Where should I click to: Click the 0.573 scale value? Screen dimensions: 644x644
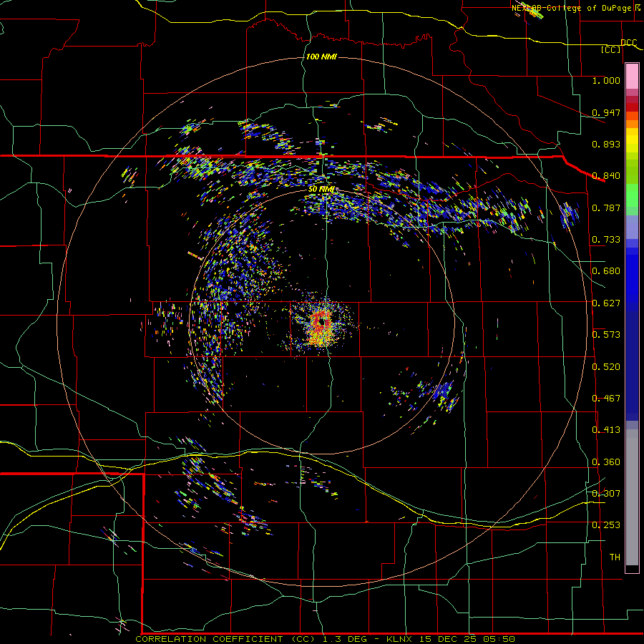click(x=606, y=335)
